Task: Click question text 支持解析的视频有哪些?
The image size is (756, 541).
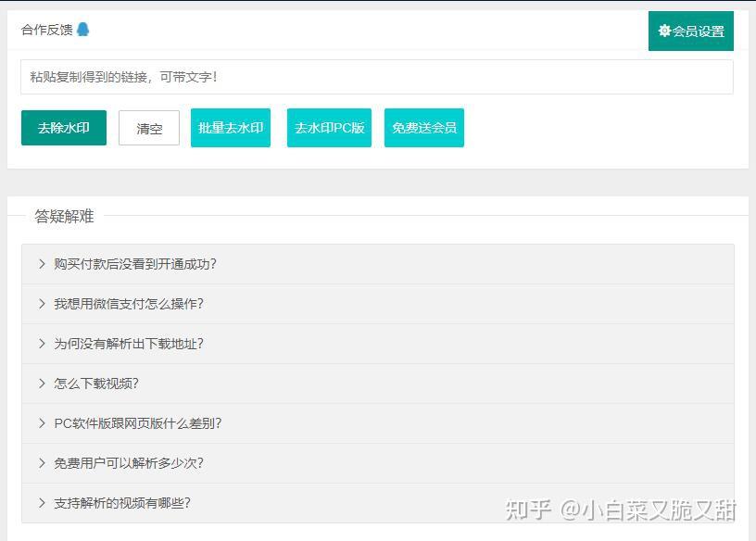Action: 122,503
